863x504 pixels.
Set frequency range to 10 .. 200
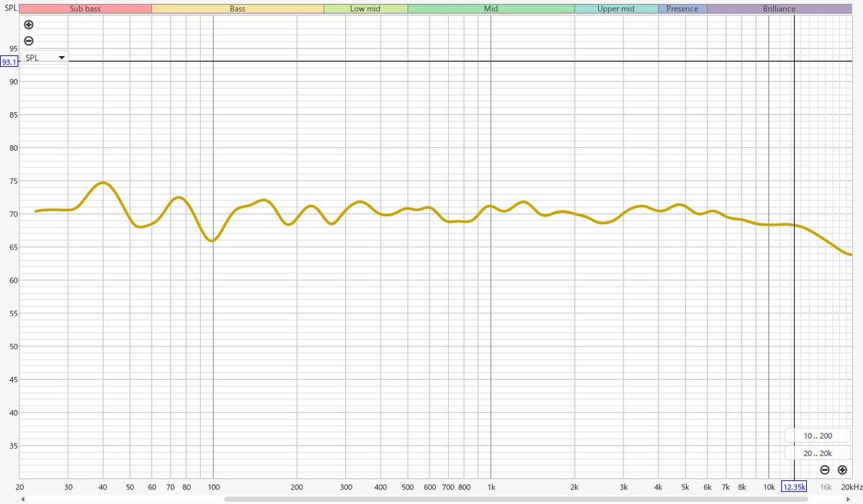818,436
